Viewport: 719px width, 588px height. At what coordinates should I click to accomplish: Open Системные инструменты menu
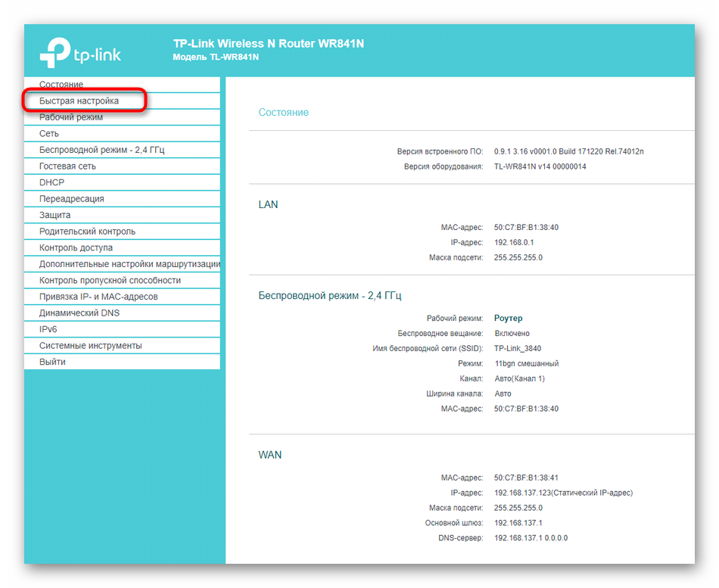90,345
